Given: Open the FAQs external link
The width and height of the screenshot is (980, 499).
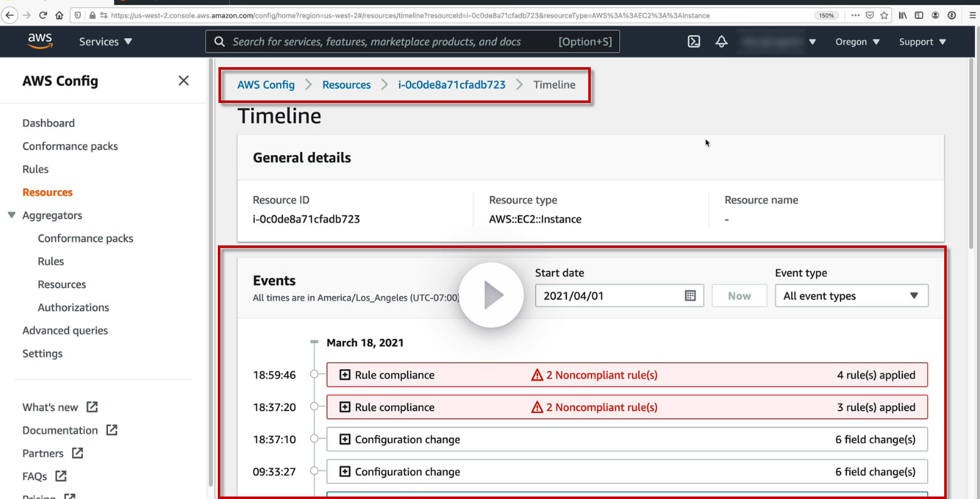Looking at the screenshot, I should 45,476.
